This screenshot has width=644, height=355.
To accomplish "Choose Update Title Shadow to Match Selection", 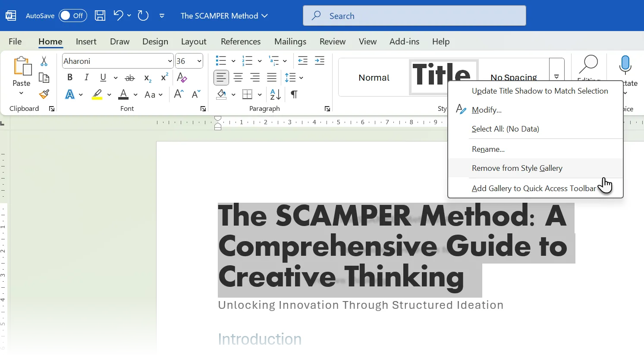I will 536,91.
